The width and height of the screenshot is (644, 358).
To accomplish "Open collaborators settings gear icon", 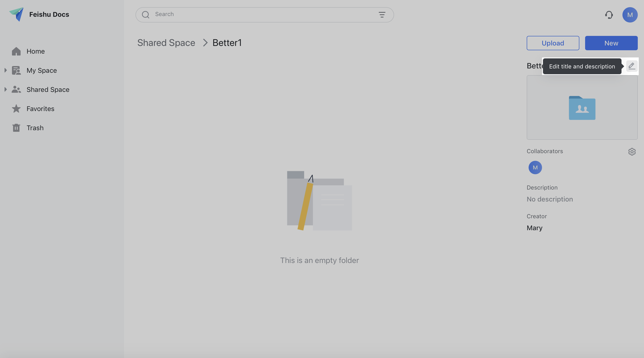I will tap(632, 152).
